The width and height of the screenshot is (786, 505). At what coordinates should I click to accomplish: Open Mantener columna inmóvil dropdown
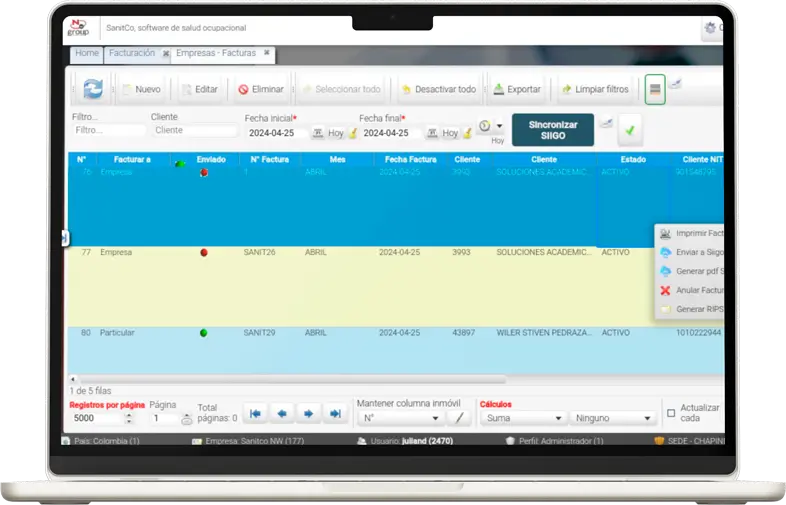(x=401, y=418)
